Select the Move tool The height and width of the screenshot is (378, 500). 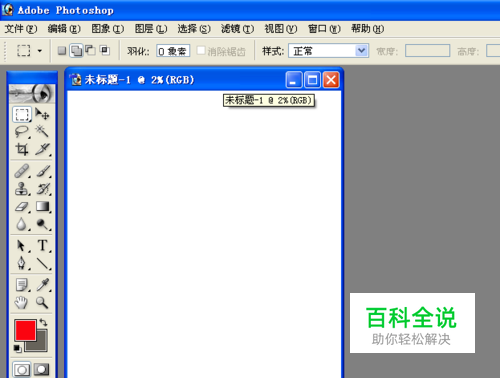pos(42,114)
